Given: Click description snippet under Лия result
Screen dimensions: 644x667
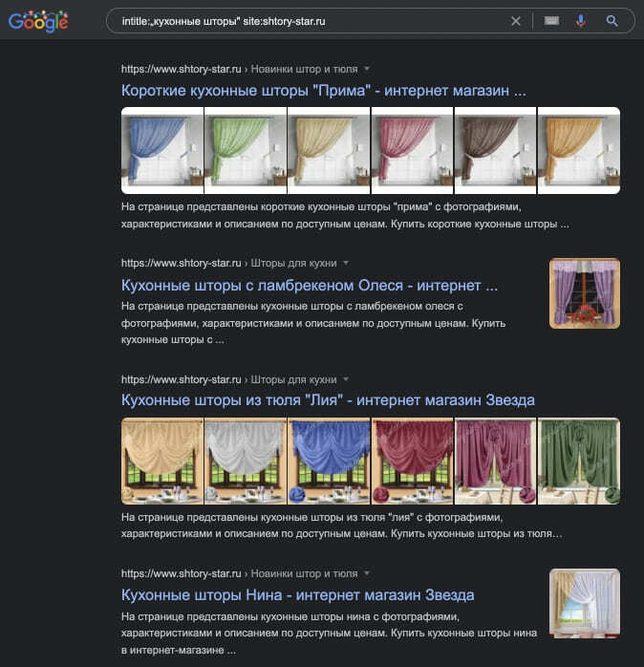Looking at the screenshot, I should tap(342, 526).
